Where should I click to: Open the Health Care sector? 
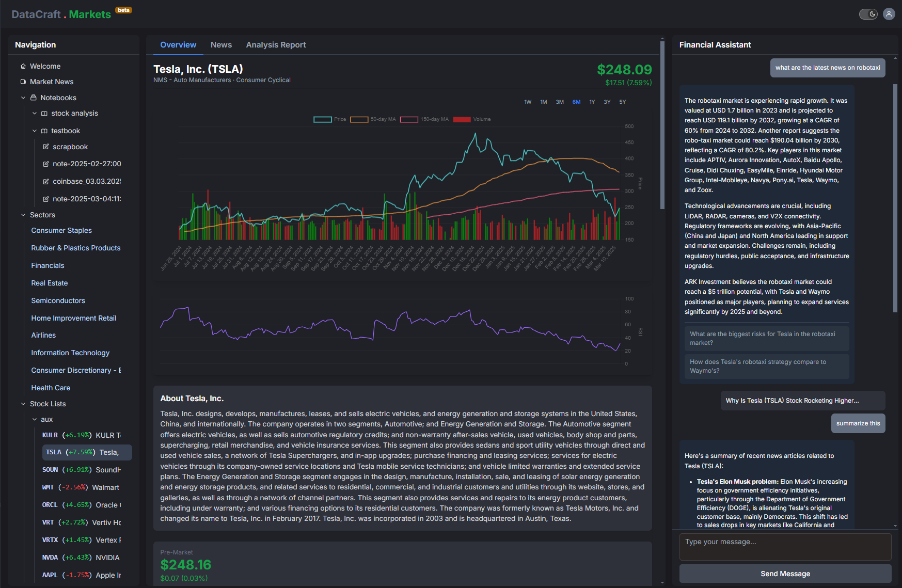pos(51,388)
